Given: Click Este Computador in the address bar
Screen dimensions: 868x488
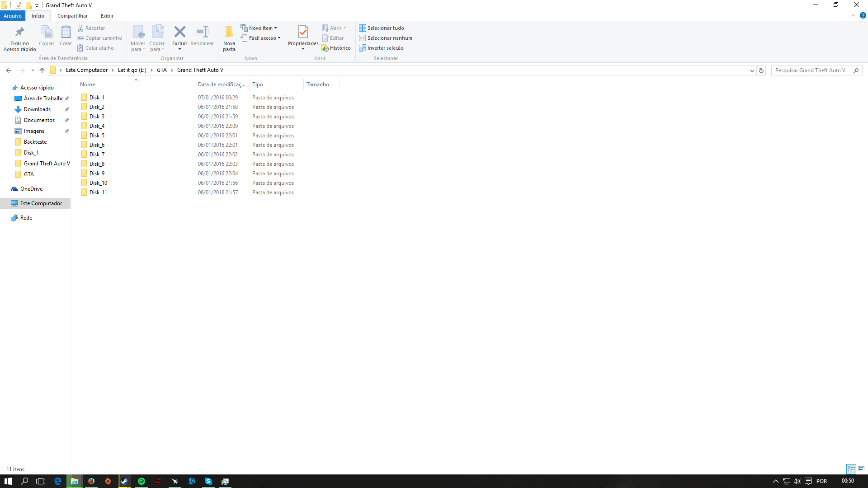Looking at the screenshot, I should tap(87, 70).
